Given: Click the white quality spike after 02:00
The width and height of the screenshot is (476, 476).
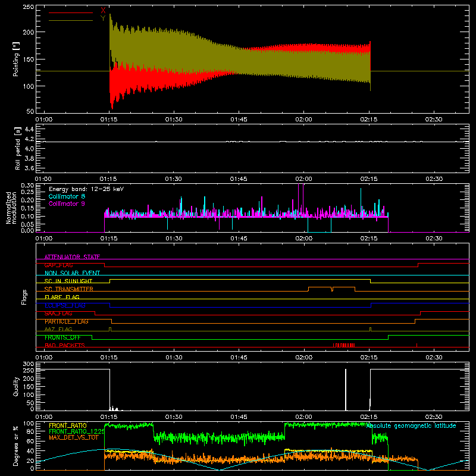Looking at the screenshot, I should tap(346, 390).
